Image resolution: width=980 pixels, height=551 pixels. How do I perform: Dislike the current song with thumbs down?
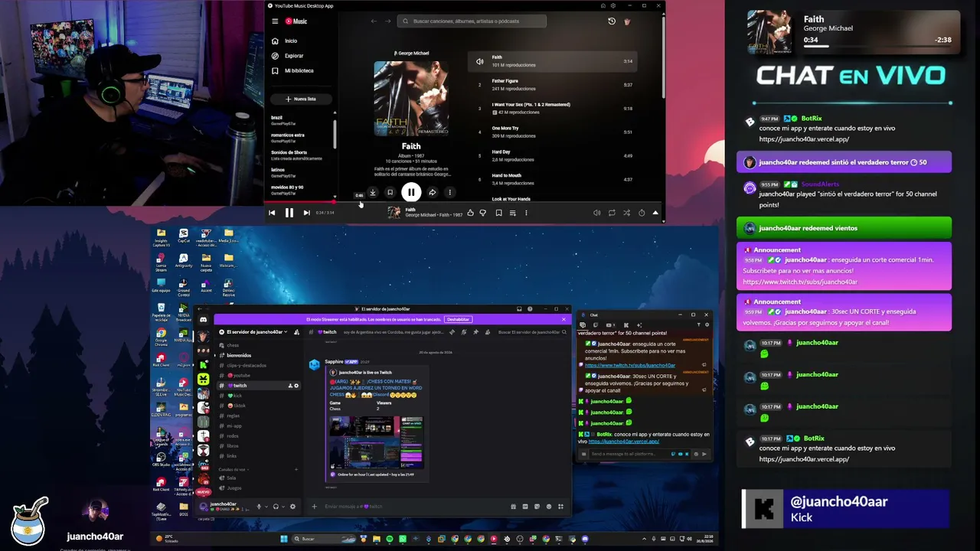[482, 213]
